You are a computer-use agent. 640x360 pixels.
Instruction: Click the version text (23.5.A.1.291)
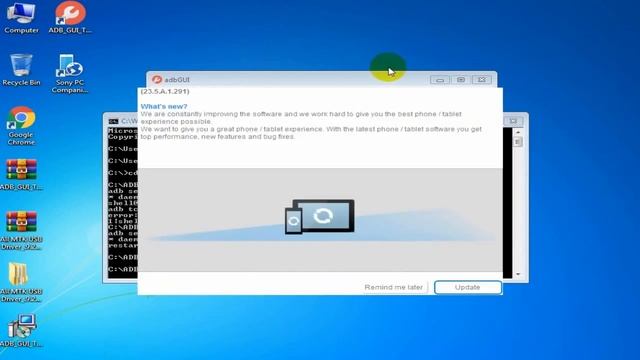(165, 91)
